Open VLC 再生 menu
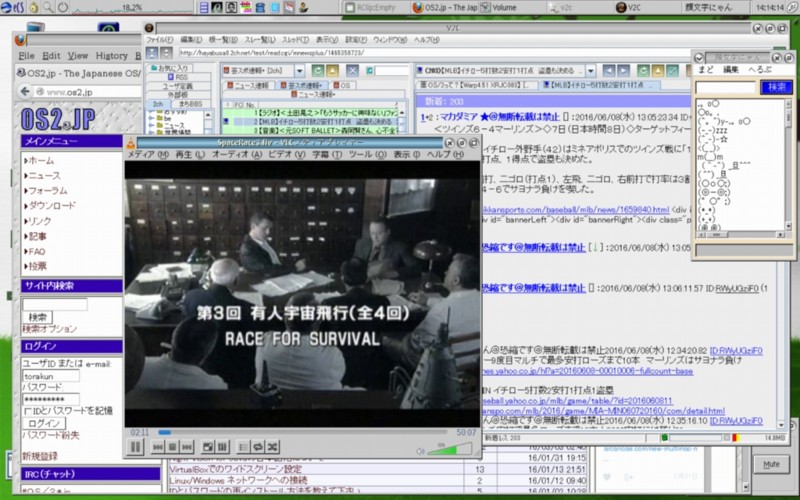 (190, 154)
